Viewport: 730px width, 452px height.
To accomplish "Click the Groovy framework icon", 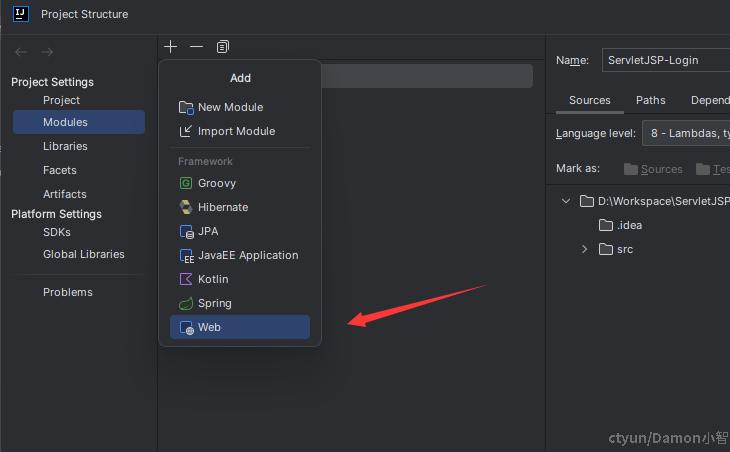I will coord(186,183).
